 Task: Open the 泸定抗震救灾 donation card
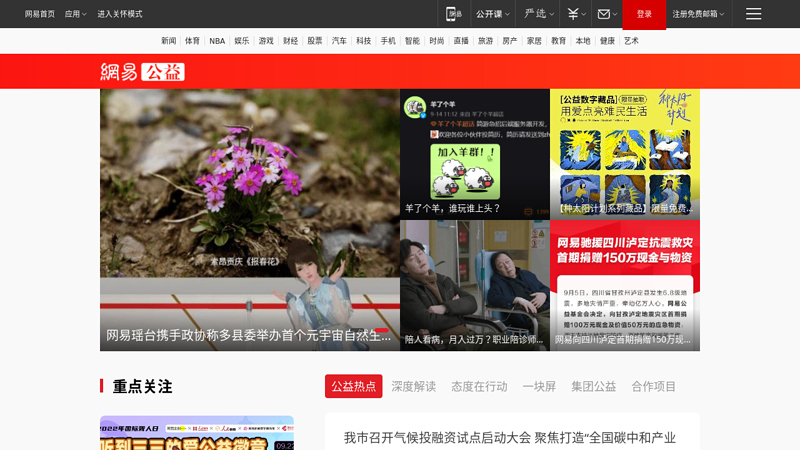625,285
